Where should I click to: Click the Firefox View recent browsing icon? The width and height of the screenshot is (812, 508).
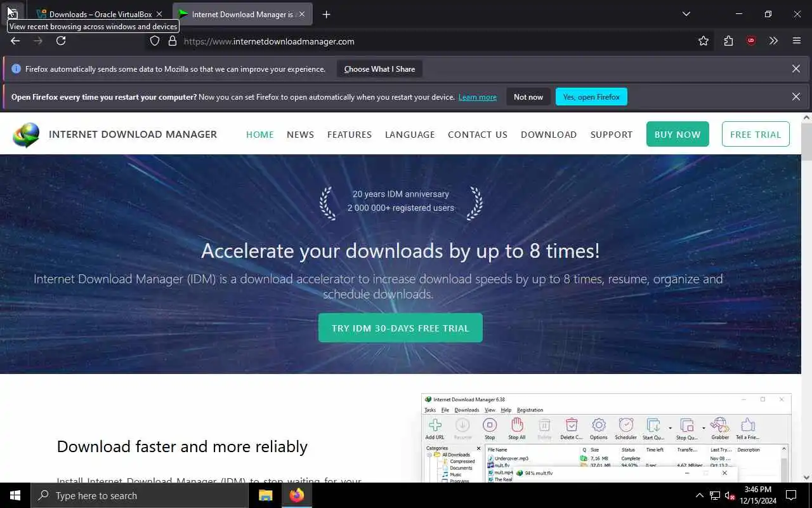(12, 13)
